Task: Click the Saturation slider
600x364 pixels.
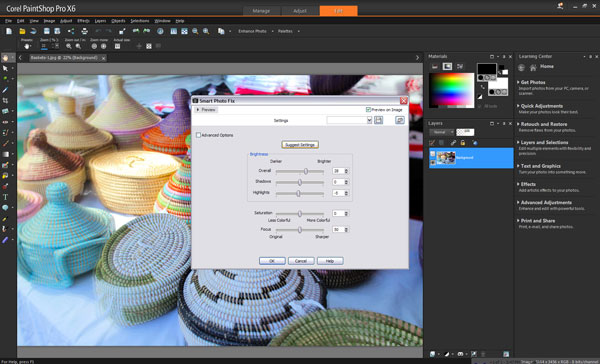Action: click(300, 214)
